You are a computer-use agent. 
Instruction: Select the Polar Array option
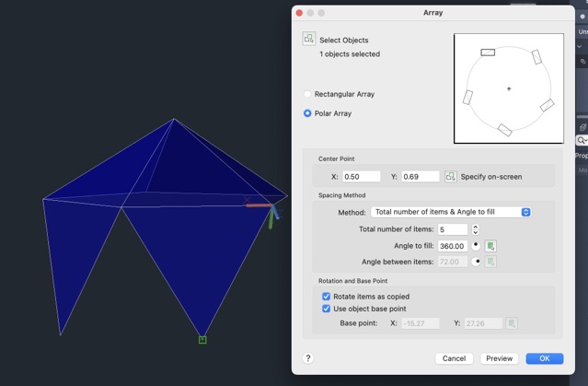coord(307,113)
